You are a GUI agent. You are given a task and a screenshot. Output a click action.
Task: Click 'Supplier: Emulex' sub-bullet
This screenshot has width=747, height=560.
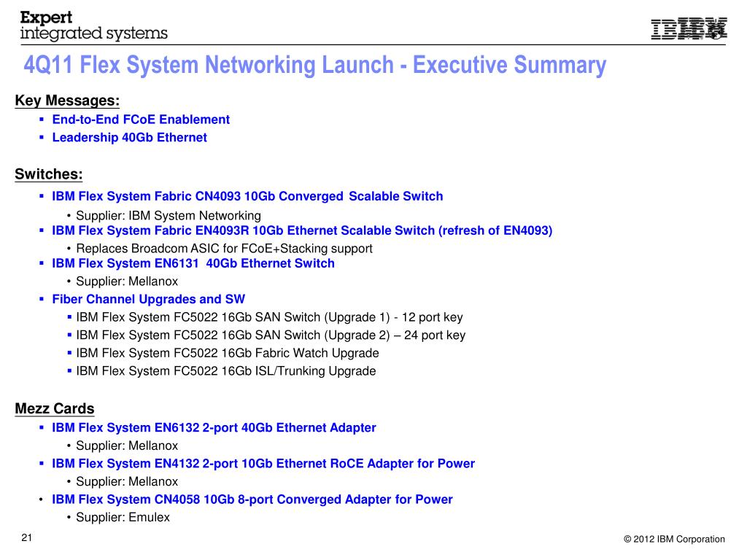pyautogui.click(x=123, y=518)
